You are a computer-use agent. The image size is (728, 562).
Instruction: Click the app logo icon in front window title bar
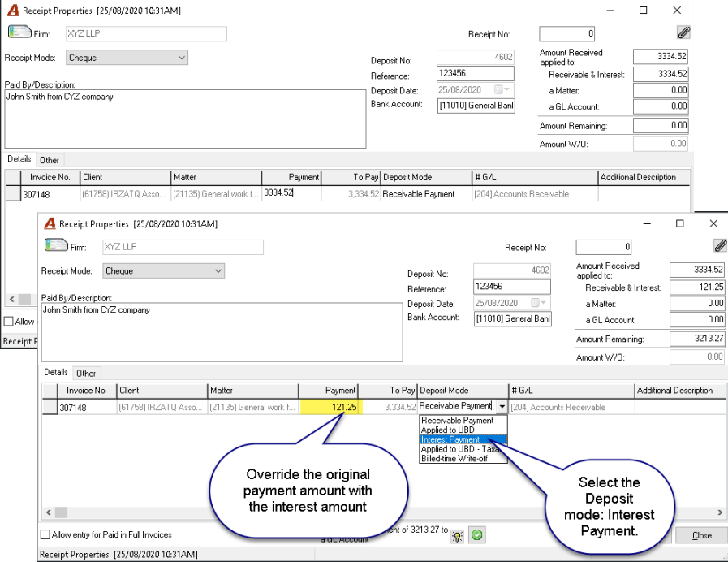coord(50,224)
